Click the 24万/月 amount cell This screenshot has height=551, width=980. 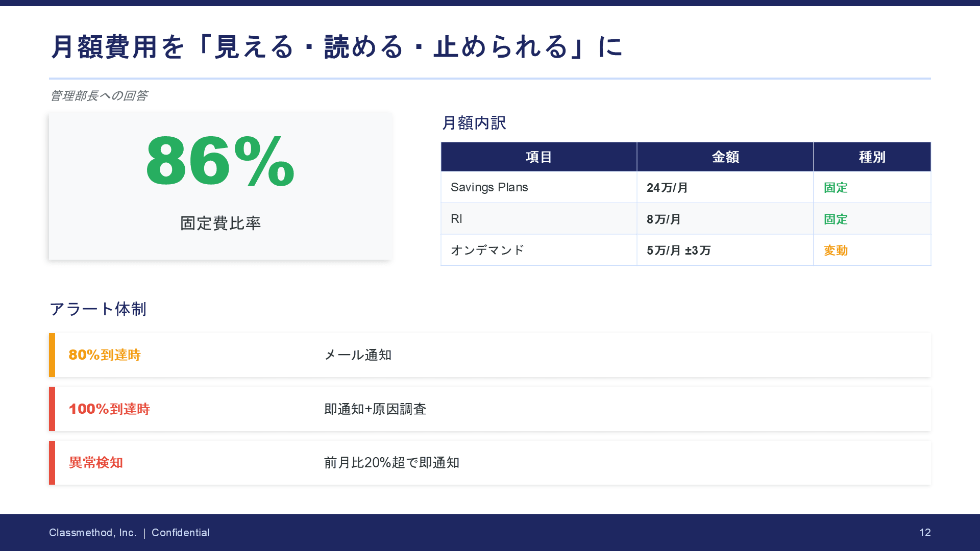click(667, 188)
